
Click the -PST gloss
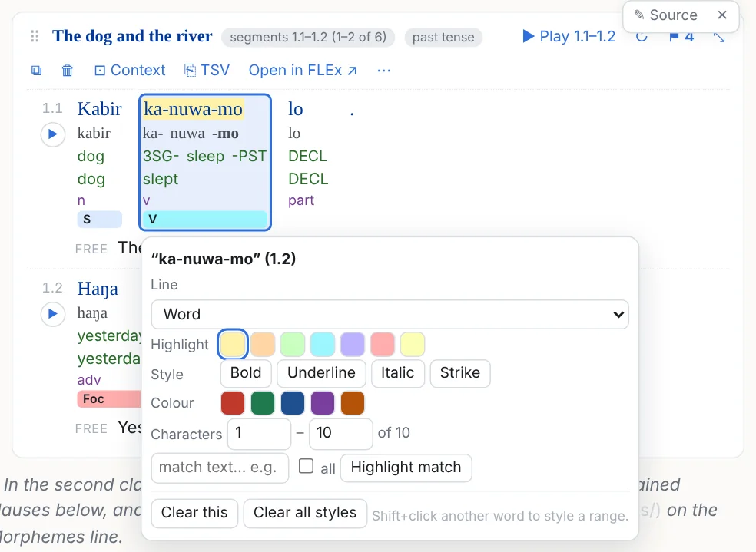[x=249, y=157]
